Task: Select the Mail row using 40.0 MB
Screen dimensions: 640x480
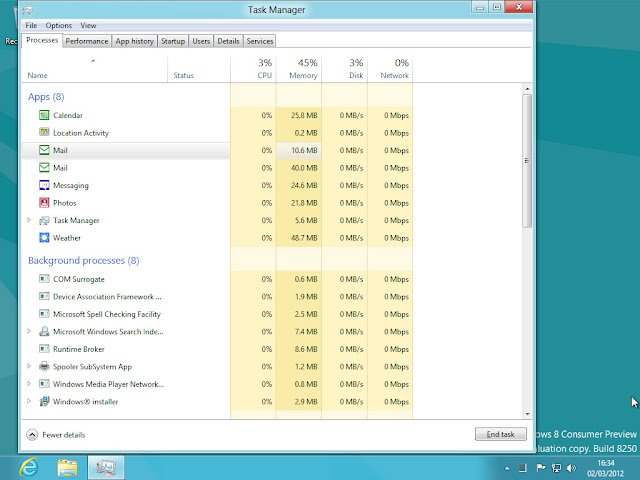Action: (x=217, y=168)
